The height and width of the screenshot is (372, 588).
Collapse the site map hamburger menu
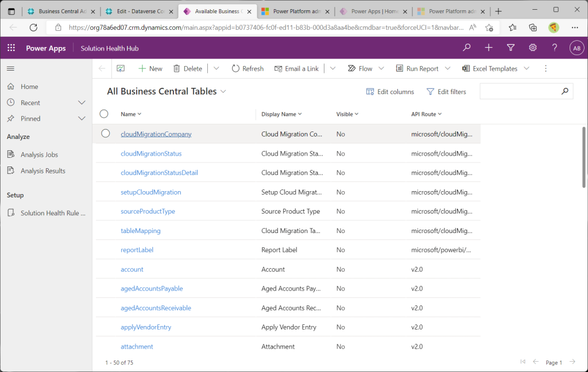pos(10,69)
